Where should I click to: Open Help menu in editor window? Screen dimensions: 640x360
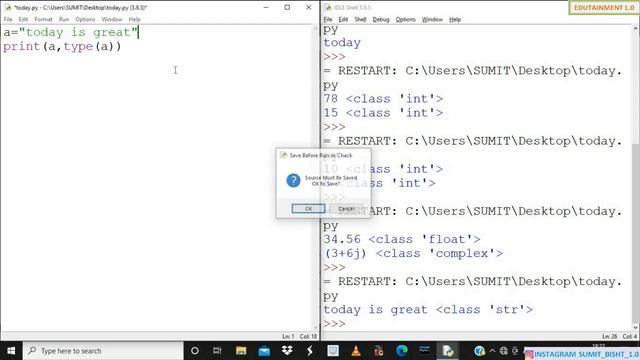[134, 19]
